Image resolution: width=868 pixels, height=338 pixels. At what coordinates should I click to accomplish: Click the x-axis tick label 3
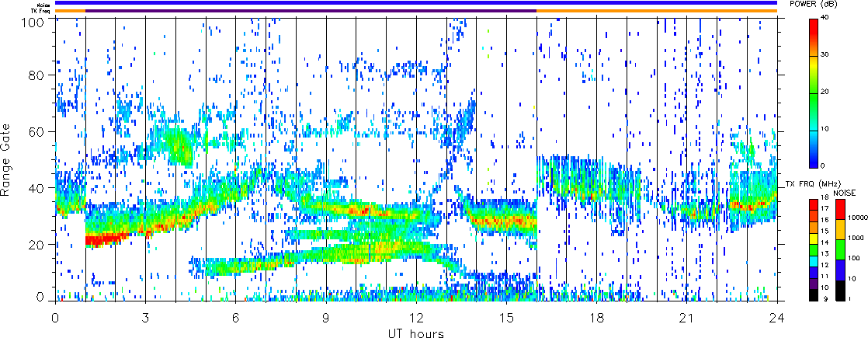145,317
